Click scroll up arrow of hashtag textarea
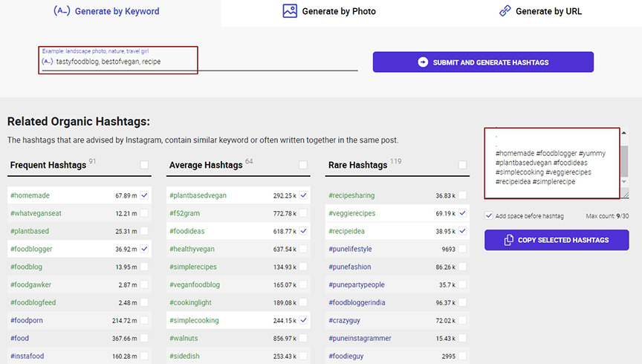This screenshot has height=364, width=642. pyautogui.click(x=624, y=133)
